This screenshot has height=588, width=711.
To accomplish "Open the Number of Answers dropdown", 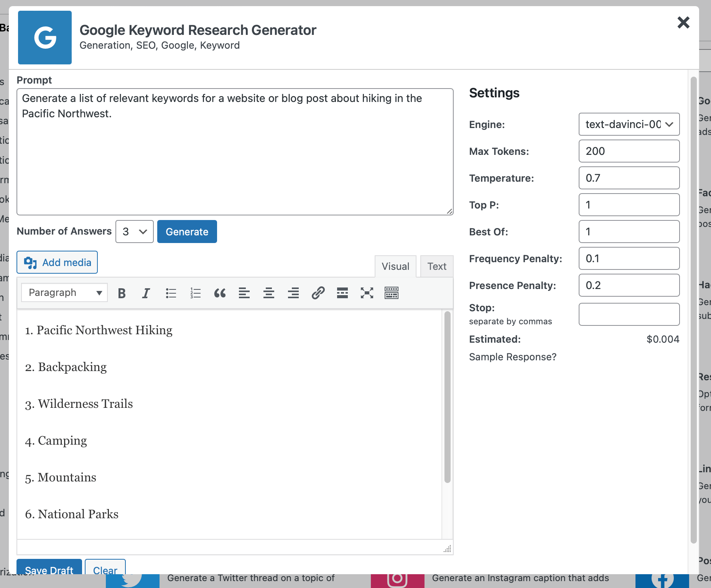I will (135, 232).
